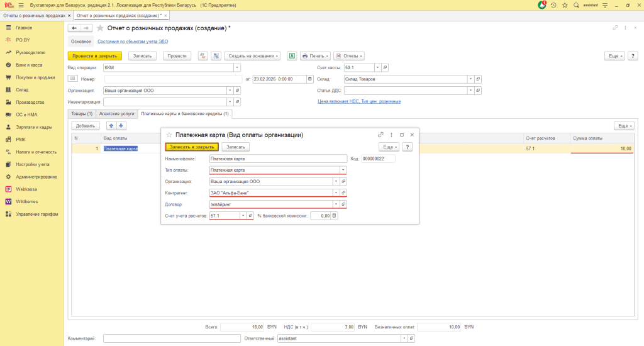Open calculator icon beside bank commission field
Image resolution: width=644 pixels, height=346 pixels.
[335, 216]
